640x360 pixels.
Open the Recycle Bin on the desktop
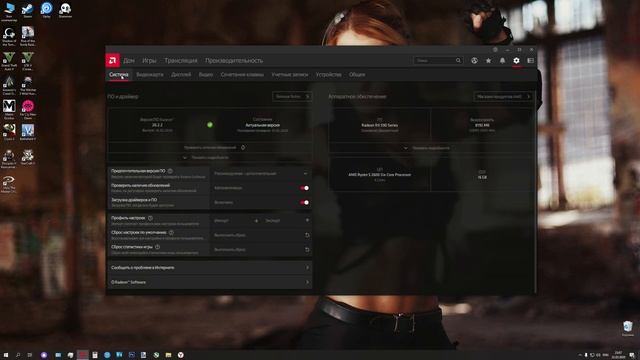(628, 328)
